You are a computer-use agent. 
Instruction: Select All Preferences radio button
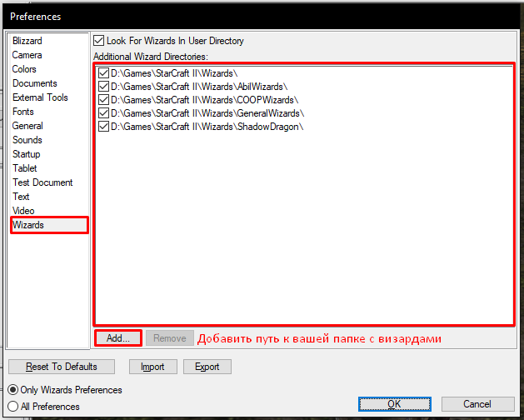[x=13, y=407]
